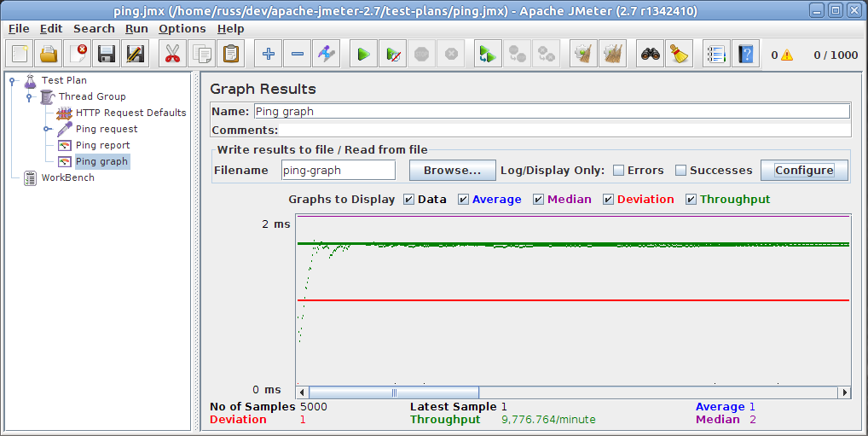Screen dimensions: 868x436
Task: Click the Close test plan icon
Action: pyautogui.click(x=77, y=54)
